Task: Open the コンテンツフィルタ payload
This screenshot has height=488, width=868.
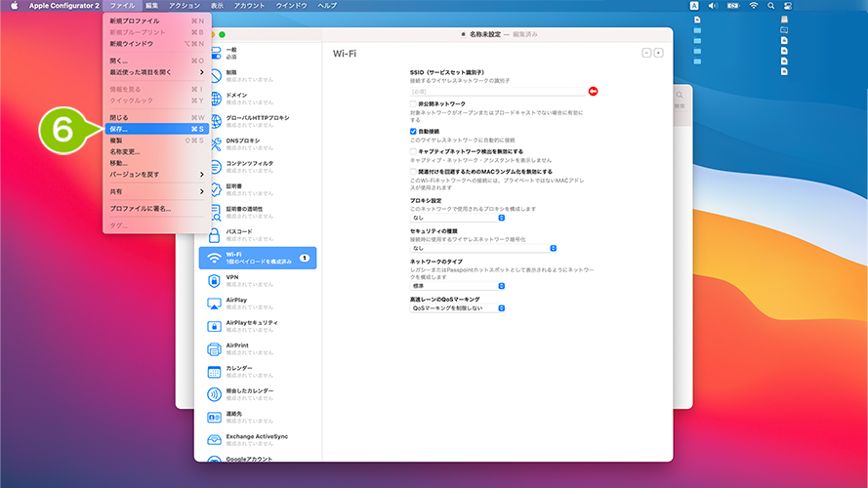Action: (258, 167)
